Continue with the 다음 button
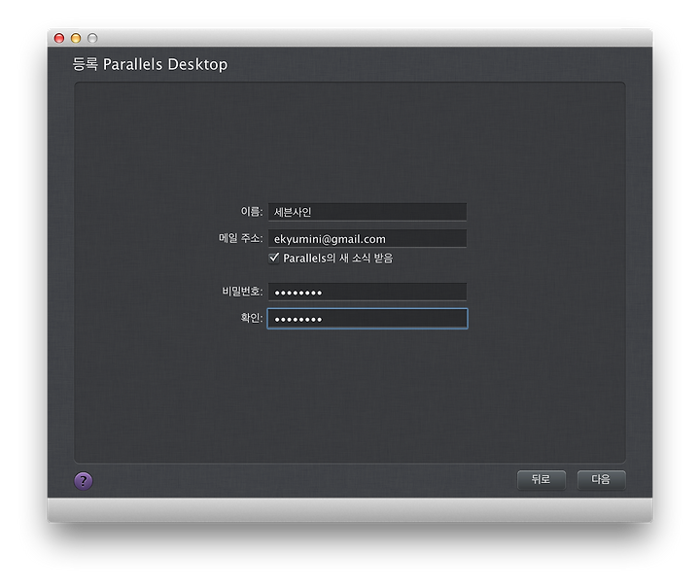This screenshot has height=588, width=700. pyautogui.click(x=602, y=480)
